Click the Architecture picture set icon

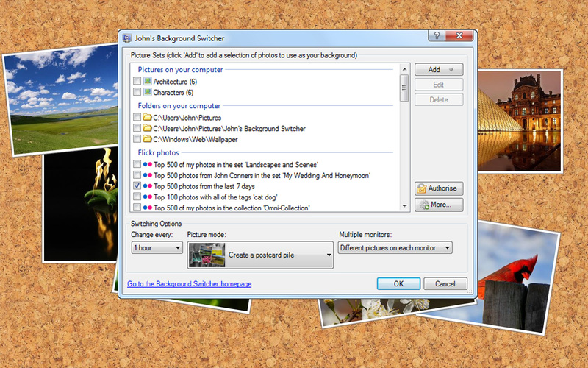point(148,81)
